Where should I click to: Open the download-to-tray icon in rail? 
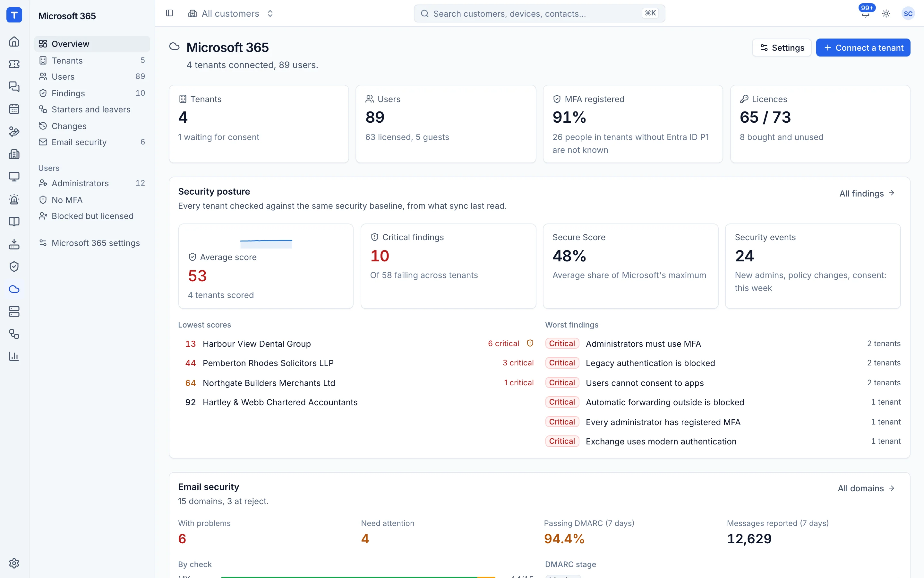[x=14, y=244]
